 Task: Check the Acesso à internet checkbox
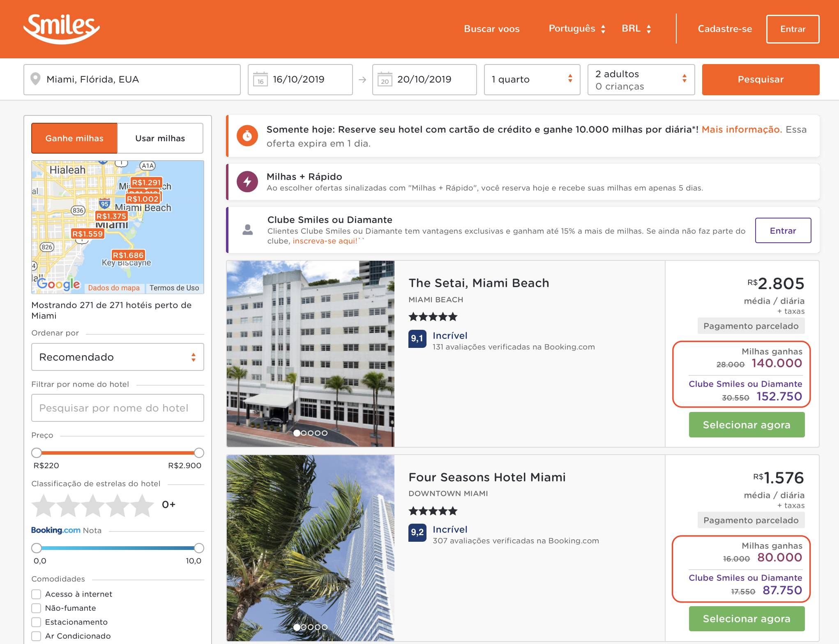pyautogui.click(x=36, y=594)
